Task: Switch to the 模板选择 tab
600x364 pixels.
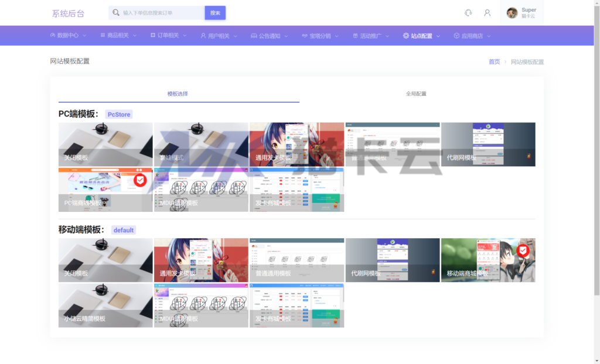Action: pos(178,94)
